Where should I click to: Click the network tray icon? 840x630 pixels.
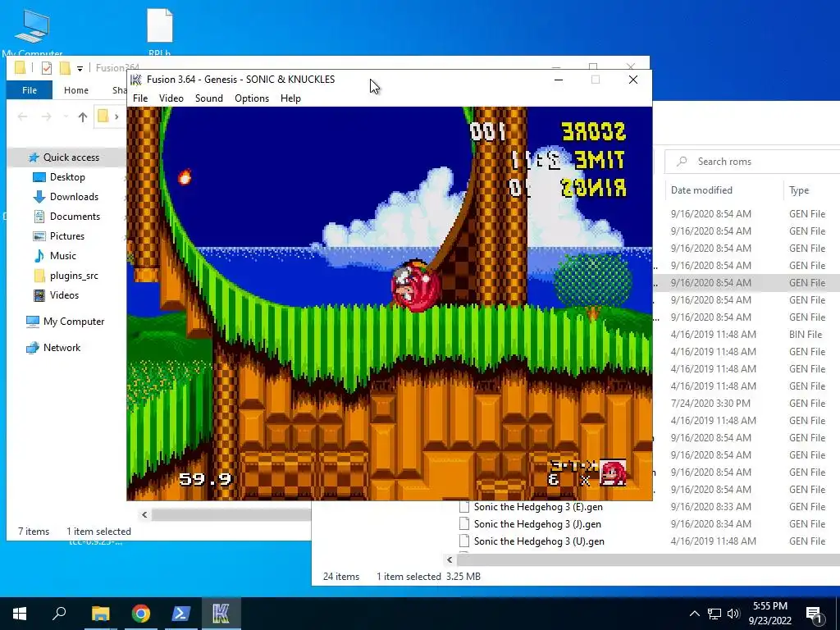tap(714, 614)
